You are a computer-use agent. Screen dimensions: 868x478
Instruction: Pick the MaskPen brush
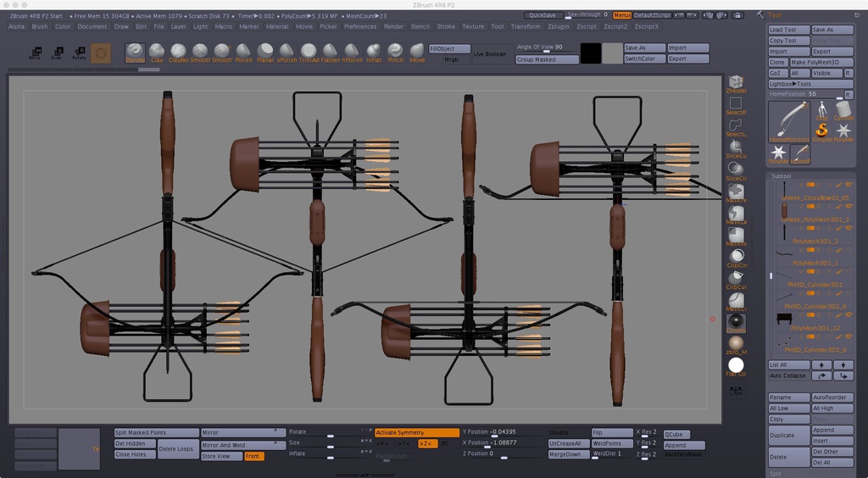[736, 193]
